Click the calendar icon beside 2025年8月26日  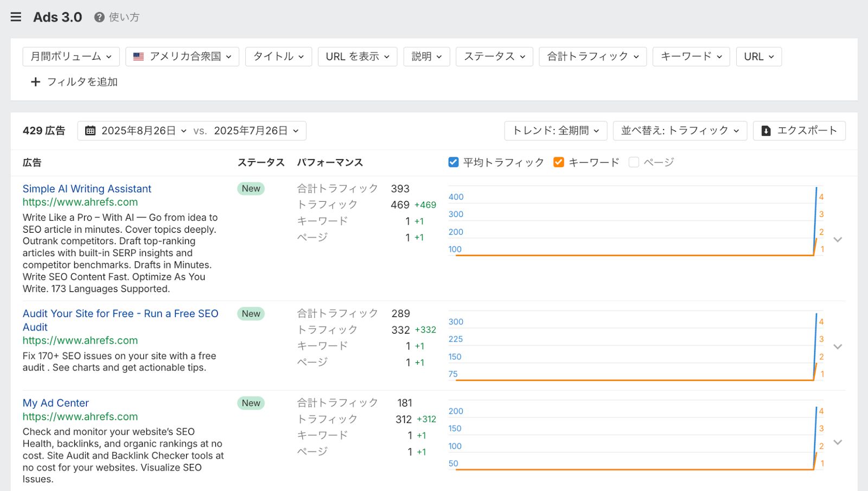[91, 131]
